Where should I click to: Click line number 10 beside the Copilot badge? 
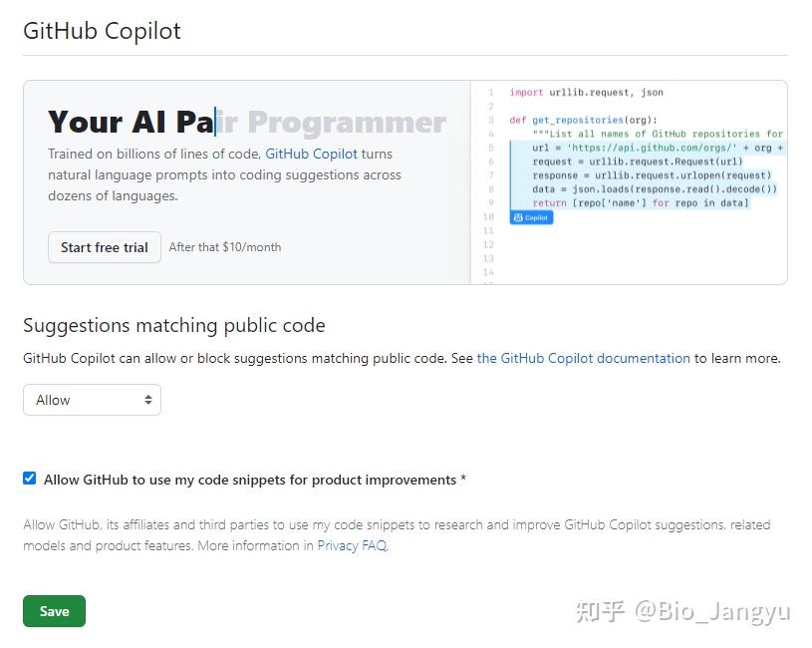click(x=490, y=216)
